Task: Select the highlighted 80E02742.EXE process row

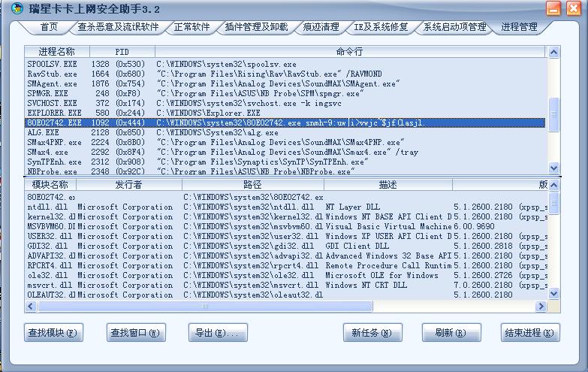Action: tap(285, 122)
